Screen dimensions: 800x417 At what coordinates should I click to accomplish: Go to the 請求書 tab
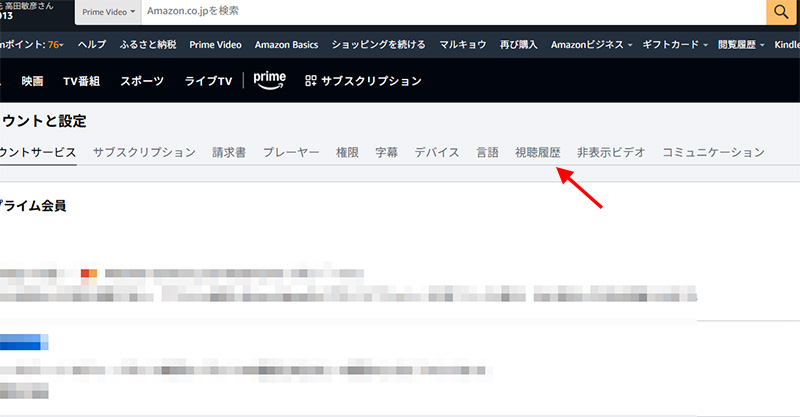click(x=229, y=153)
